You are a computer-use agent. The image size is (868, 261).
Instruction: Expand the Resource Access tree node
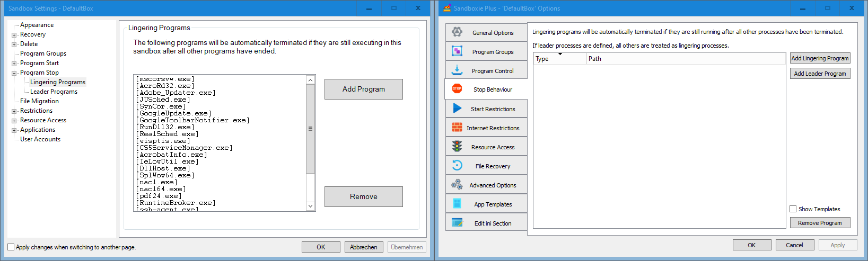tap(14, 121)
